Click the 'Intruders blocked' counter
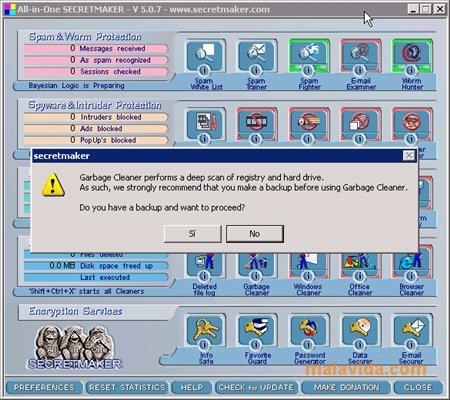Screen dimensions: 450x400 coord(96,117)
